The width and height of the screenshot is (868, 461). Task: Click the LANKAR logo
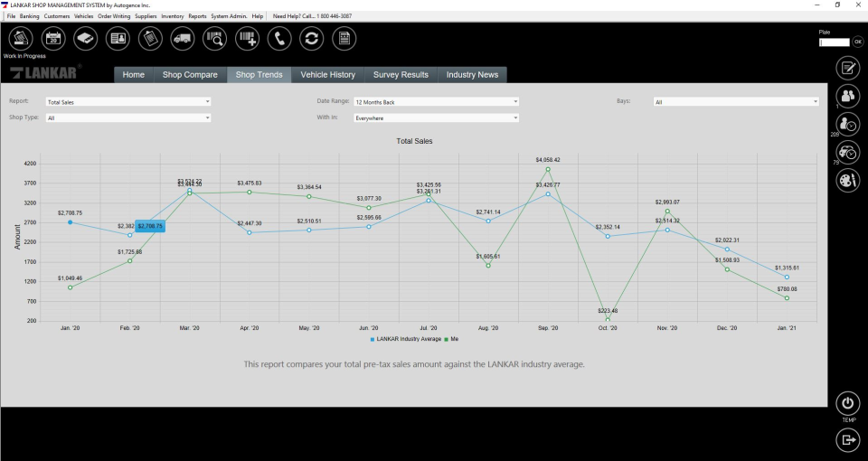(44, 72)
